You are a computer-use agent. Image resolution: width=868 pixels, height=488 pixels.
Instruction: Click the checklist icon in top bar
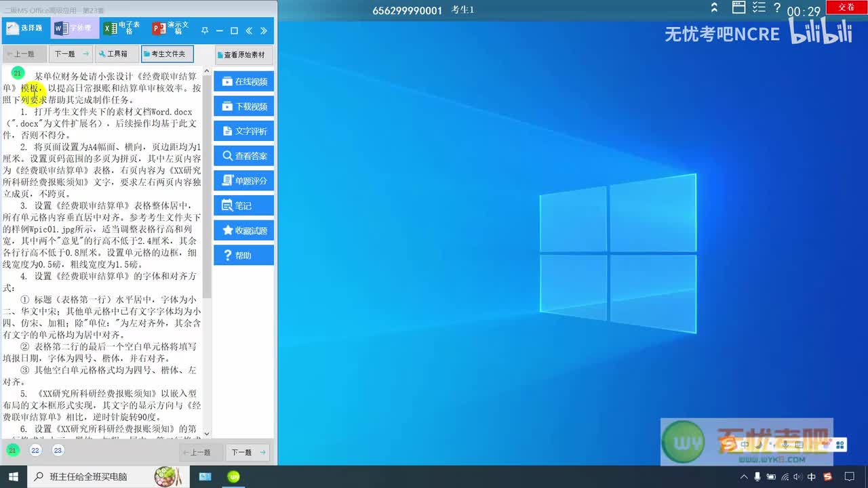point(759,8)
